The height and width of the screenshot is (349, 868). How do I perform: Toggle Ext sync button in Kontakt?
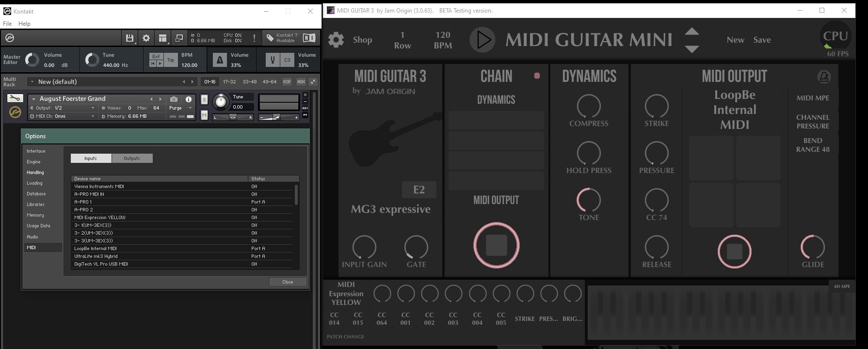click(x=156, y=56)
